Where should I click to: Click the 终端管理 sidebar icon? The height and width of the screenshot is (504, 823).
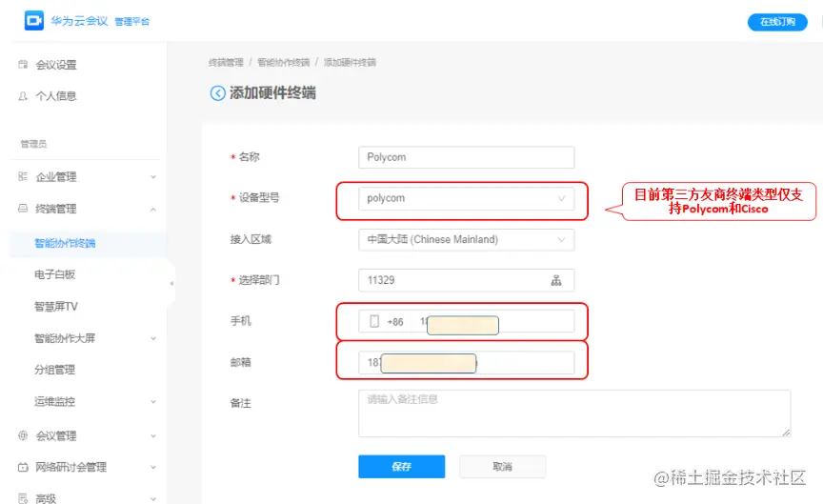click(x=23, y=209)
